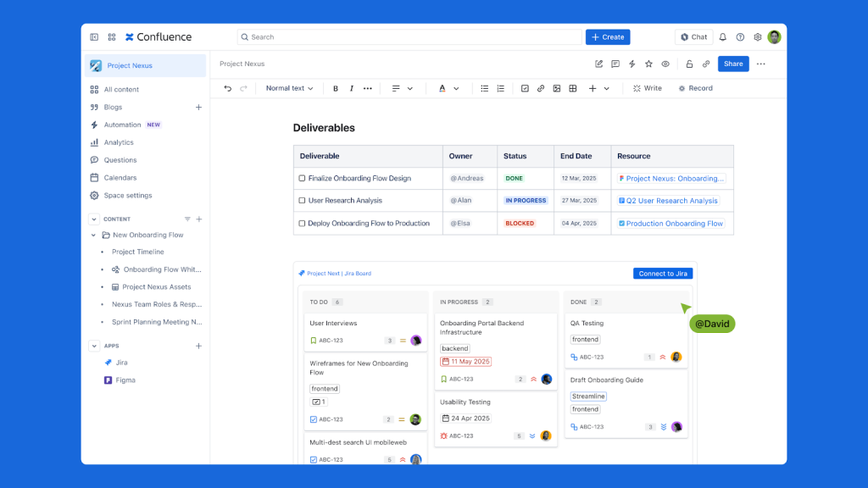Open the notifications bell
Image resolution: width=868 pixels, height=488 pixels.
723,37
